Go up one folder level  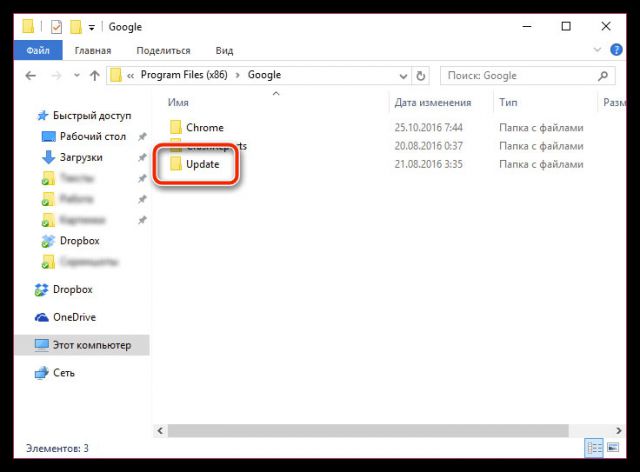coord(94,75)
